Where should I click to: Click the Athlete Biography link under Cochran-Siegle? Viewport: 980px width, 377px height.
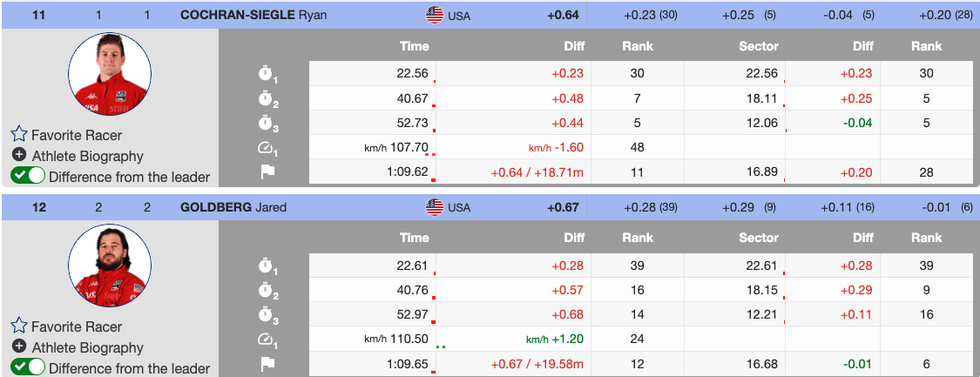(87, 156)
